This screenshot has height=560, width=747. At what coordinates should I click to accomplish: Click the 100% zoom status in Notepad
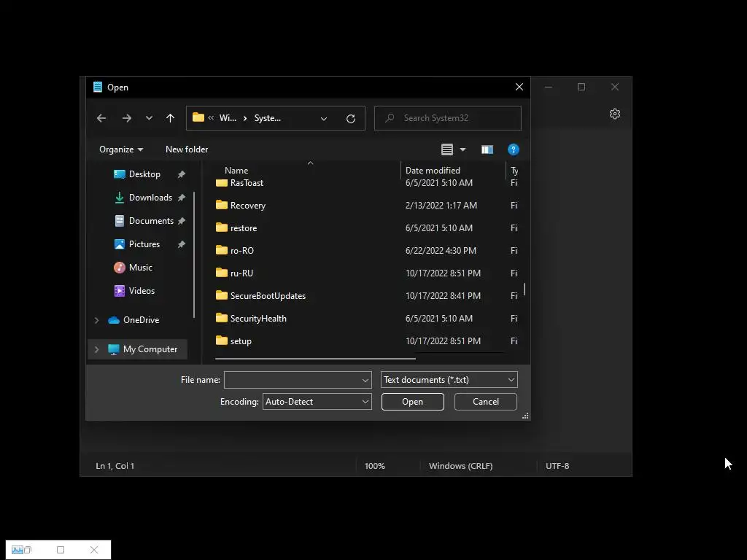coord(374,466)
